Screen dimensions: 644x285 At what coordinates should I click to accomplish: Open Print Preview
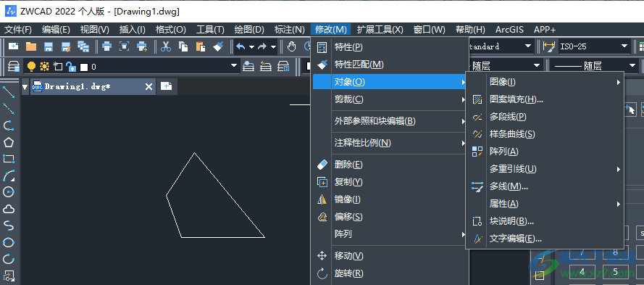(x=124, y=46)
